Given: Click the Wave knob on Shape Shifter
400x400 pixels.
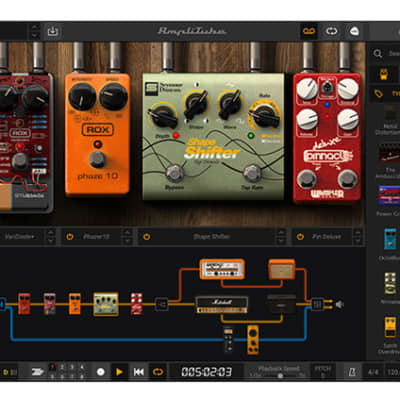Looking at the screenshot, I should tap(230, 104).
